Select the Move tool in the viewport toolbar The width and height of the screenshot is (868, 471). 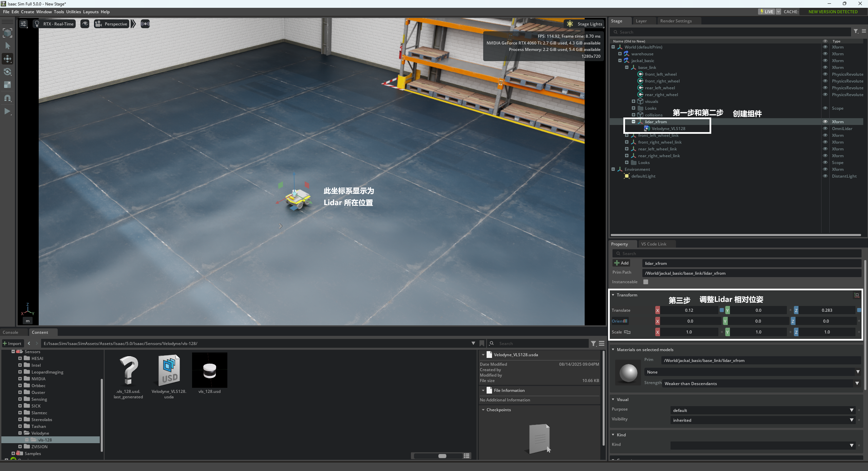[x=7, y=58]
